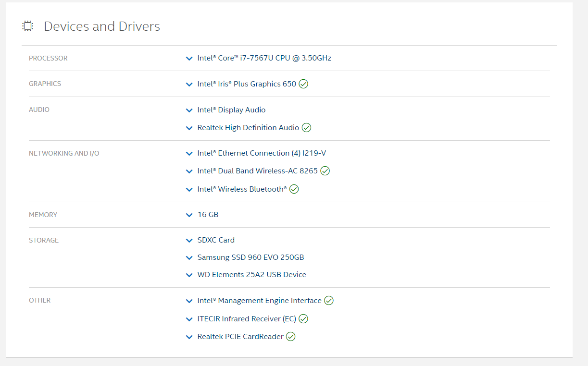Click the Intel Ethernet Connection (4) I219-V text
This screenshot has height=366, width=588.
[x=262, y=153]
